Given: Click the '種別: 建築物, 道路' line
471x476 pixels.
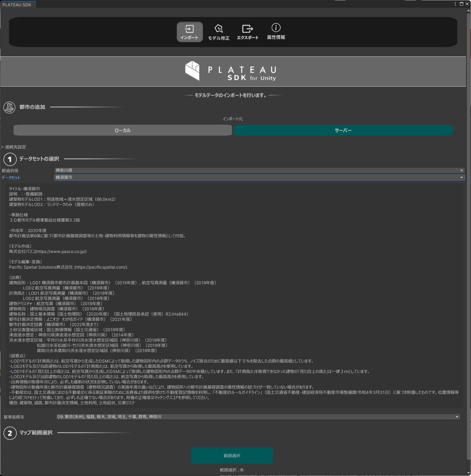Looking at the screenshot, I should pyautogui.click(x=72, y=403).
